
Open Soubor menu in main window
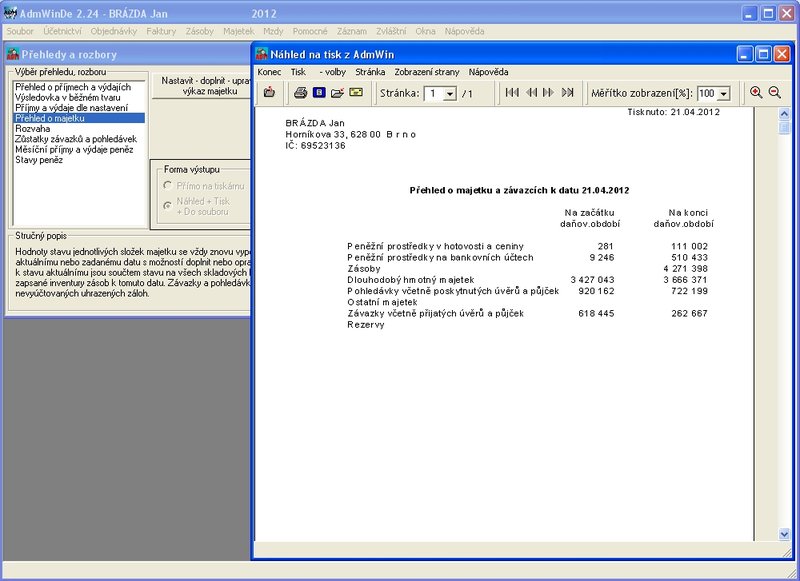tap(20, 31)
